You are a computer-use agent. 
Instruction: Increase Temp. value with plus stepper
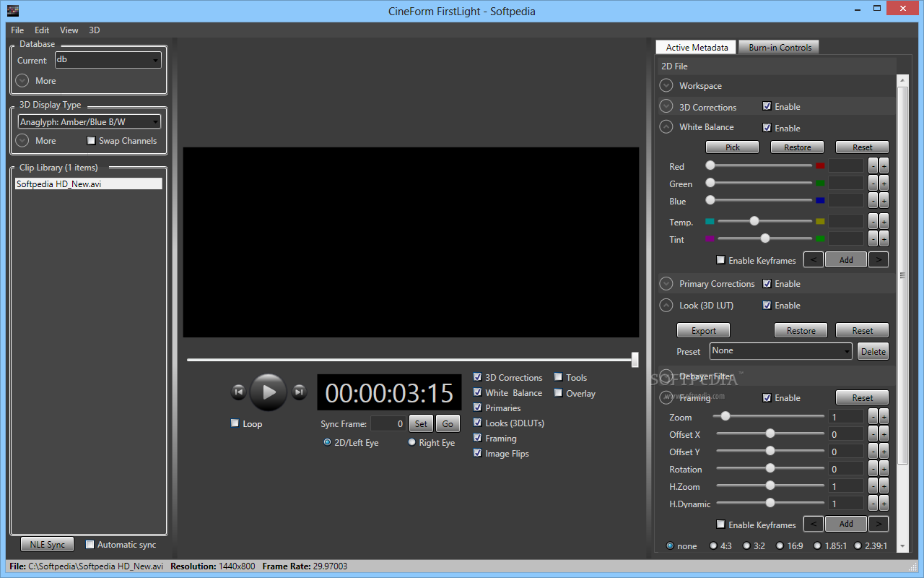click(884, 222)
